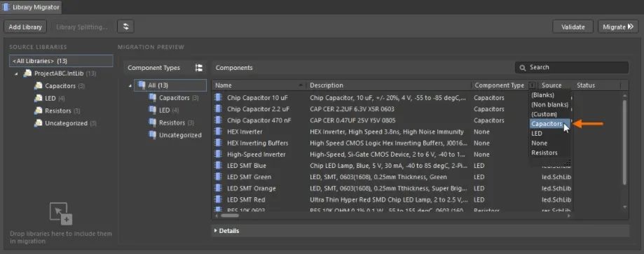Click the LED component type icon
Screen dimensions: 644x254
[x=152, y=111]
